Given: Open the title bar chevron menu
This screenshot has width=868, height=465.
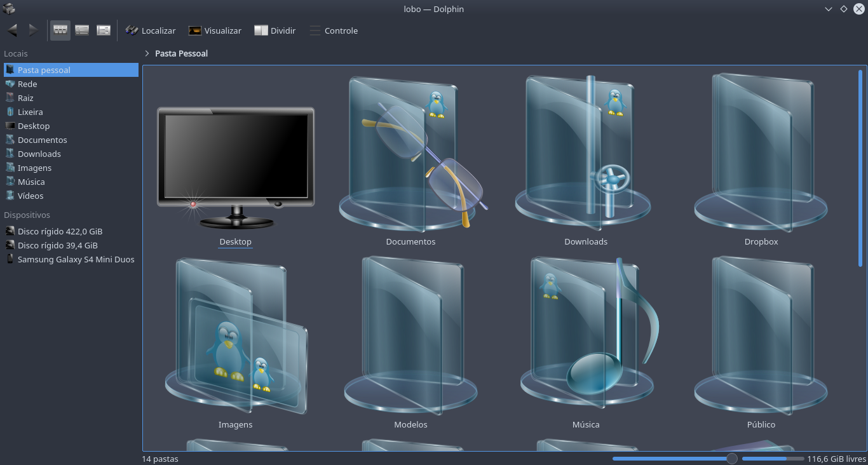Looking at the screenshot, I should [827, 9].
